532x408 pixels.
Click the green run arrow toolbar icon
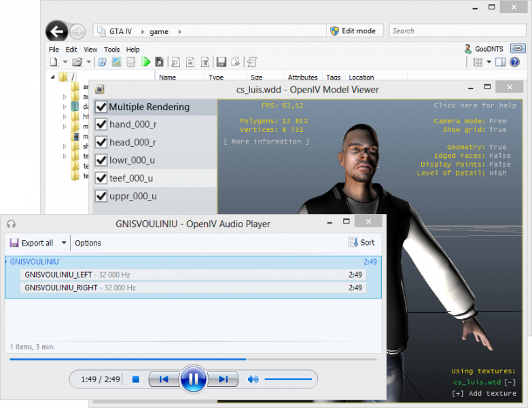(145, 62)
